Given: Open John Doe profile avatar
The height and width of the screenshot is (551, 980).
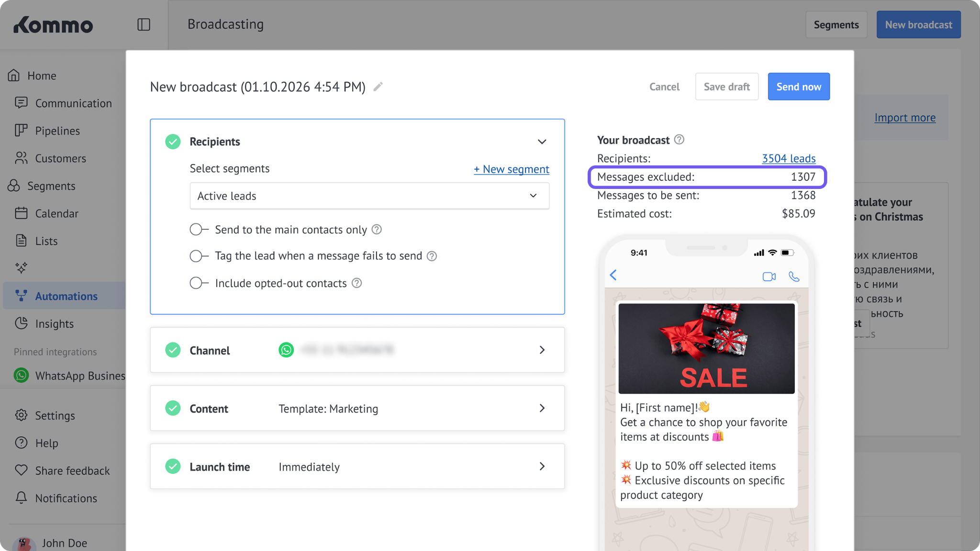Looking at the screenshot, I should click(x=24, y=543).
